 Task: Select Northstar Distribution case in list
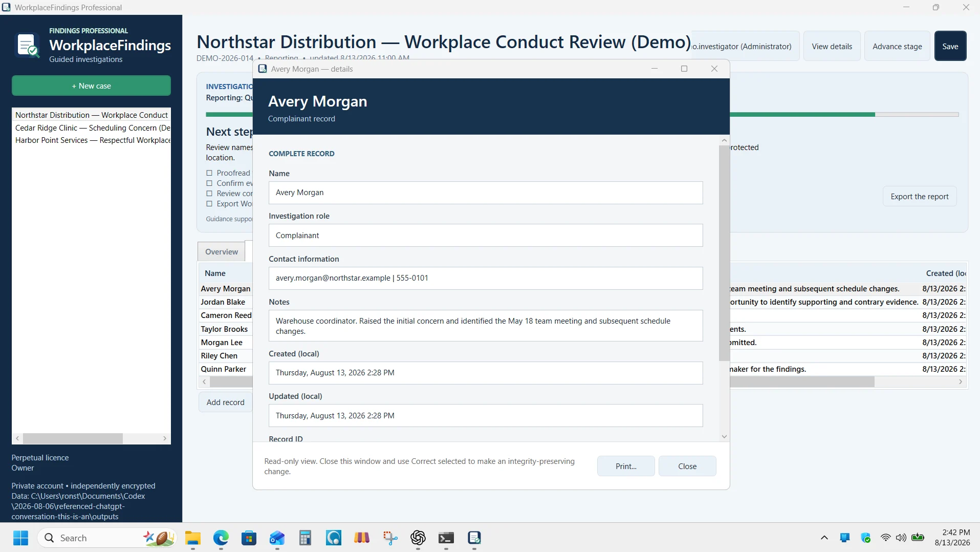coord(92,115)
